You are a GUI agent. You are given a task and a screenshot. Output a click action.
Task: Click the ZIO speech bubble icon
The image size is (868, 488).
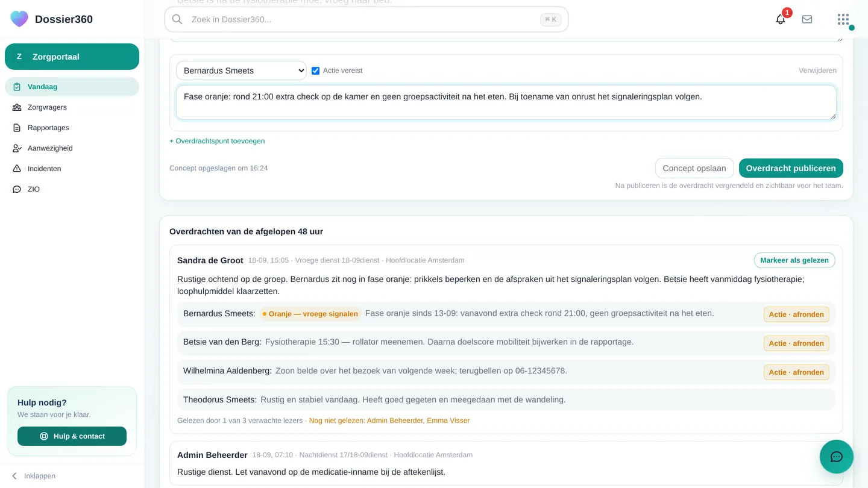(17, 189)
